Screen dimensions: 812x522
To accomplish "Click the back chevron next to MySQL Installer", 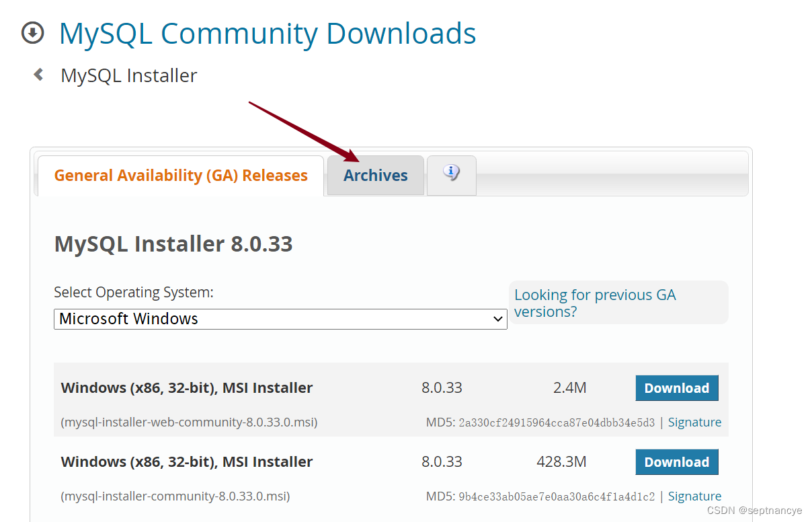I will [x=39, y=75].
